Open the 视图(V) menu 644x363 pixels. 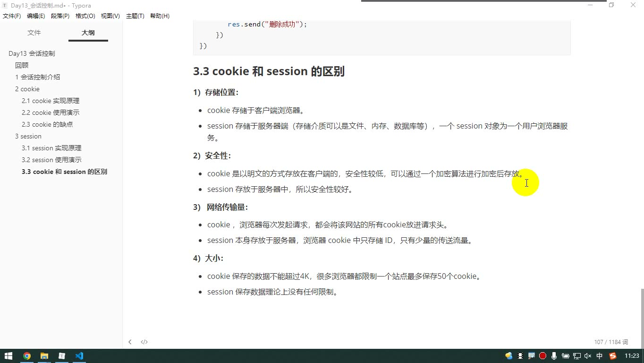click(x=110, y=16)
